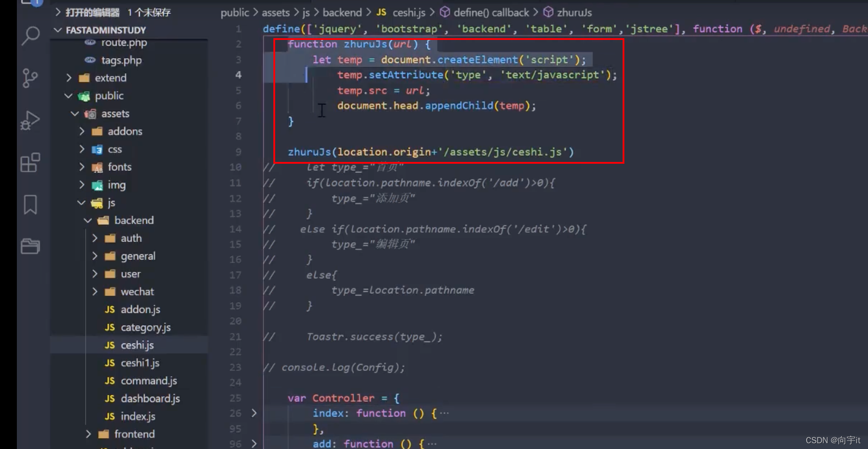868x449 pixels.
Task: Click the JS icon beside ceshi.js in breadcrumbs
Action: (381, 12)
